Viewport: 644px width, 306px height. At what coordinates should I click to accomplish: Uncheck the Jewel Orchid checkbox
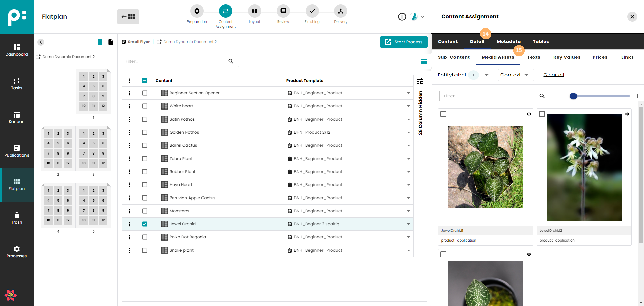coord(145,224)
